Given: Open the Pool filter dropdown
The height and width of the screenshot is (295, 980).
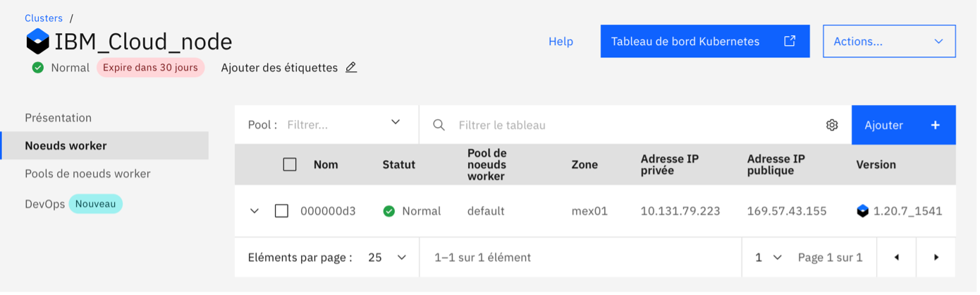Looking at the screenshot, I should (343, 125).
